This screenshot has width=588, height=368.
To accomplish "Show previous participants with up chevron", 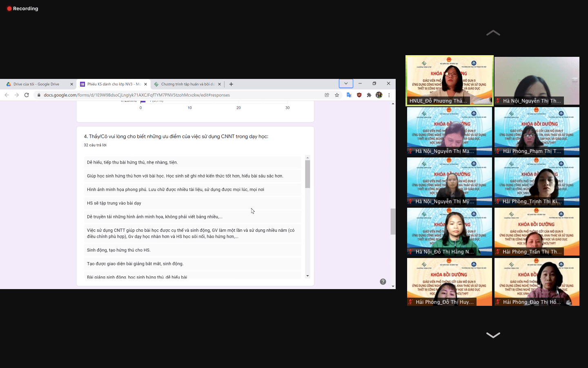I will [x=493, y=33].
